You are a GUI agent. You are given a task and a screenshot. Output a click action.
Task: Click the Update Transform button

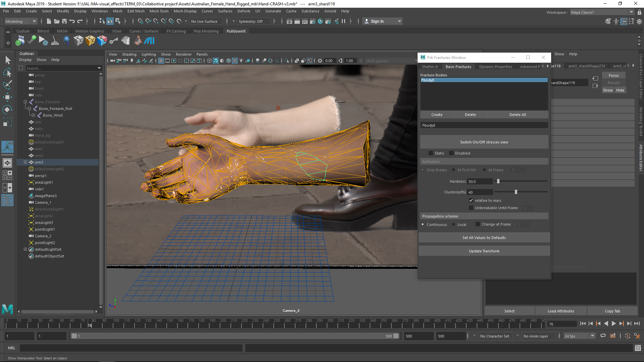484,251
